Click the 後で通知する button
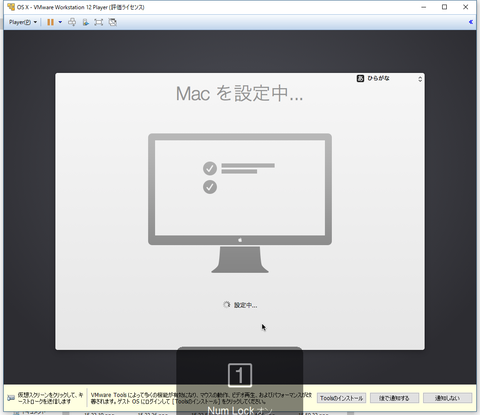 [x=394, y=398]
